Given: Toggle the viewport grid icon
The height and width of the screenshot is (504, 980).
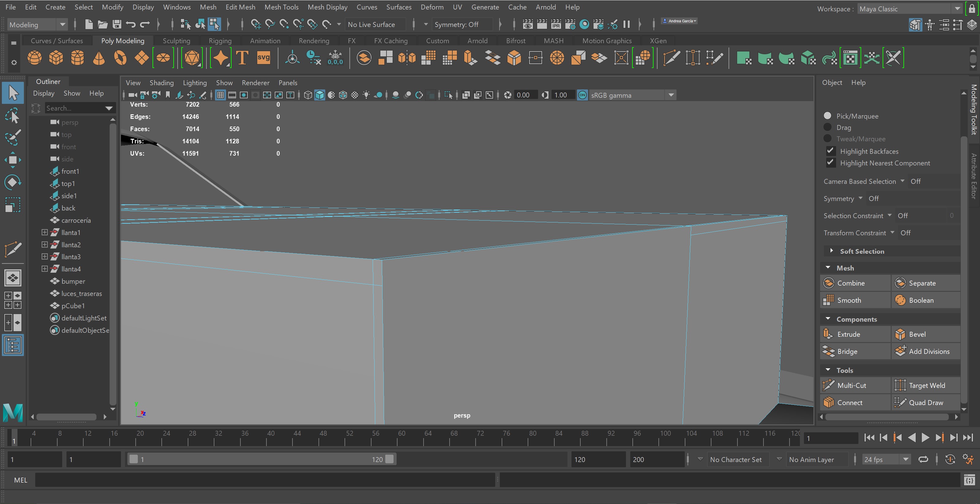Looking at the screenshot, I should 220,95.
